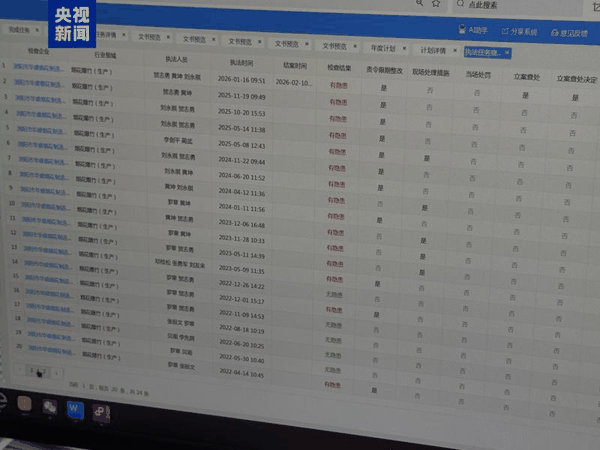Select the date cell 2025-05-08 12:43
This screenshot has height=450, width=600.
[x=241, y=145]
